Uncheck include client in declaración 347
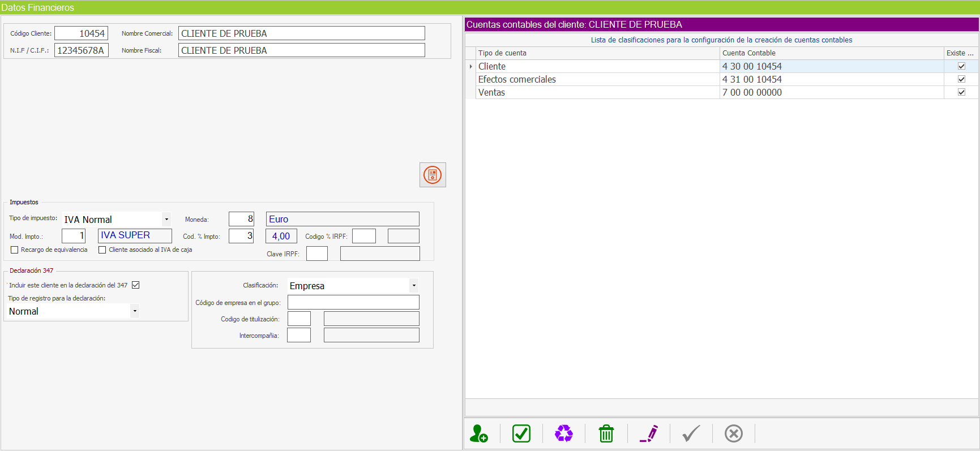This screenshot has height=451, width=980. coord(136,285)
